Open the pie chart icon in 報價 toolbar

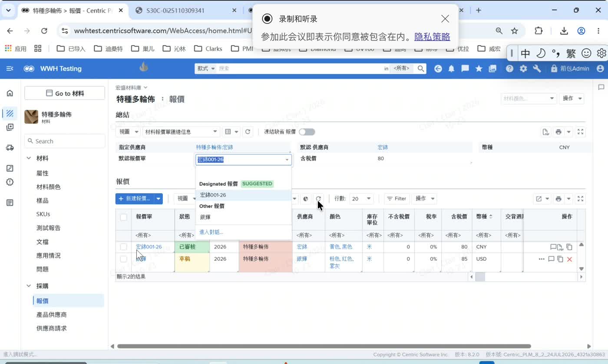(306, 199)
